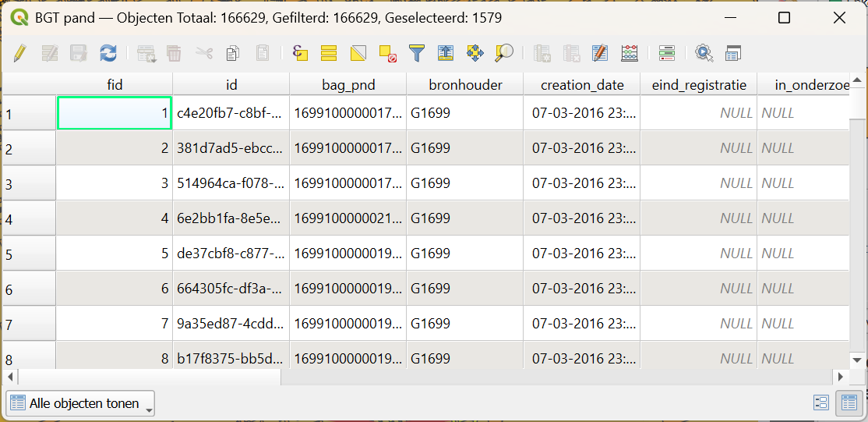Deselect all features icon
Viewport: 868px width, 422px height.
coord(388,53)
